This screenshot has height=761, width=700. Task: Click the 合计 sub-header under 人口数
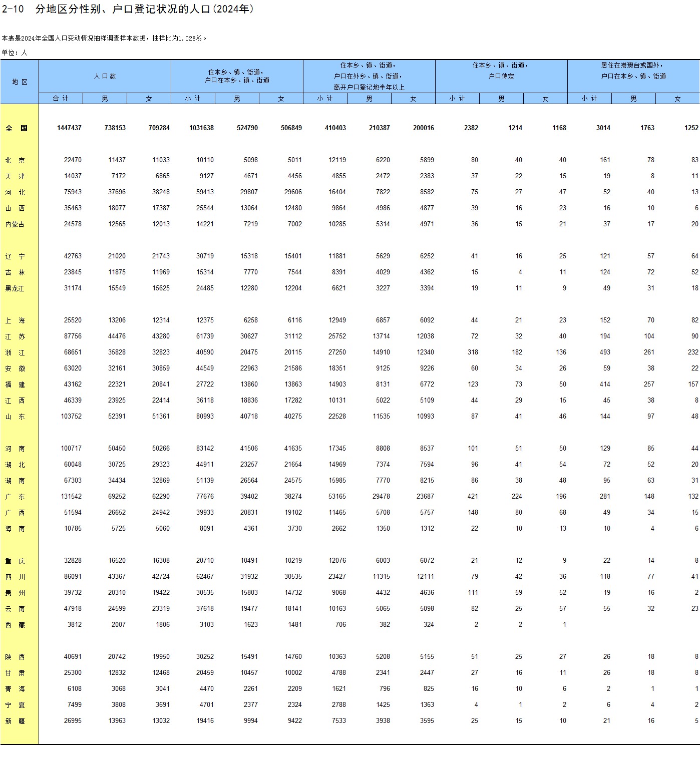click(x=61, y=99)
